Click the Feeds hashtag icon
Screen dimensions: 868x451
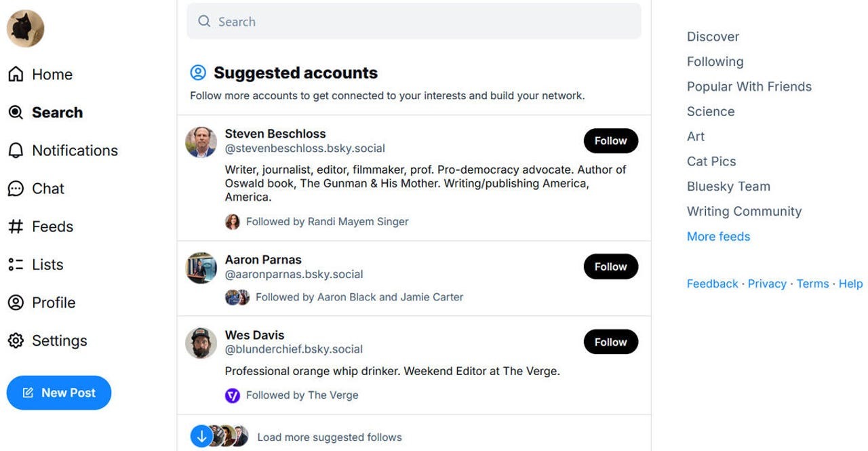point(16,227)
